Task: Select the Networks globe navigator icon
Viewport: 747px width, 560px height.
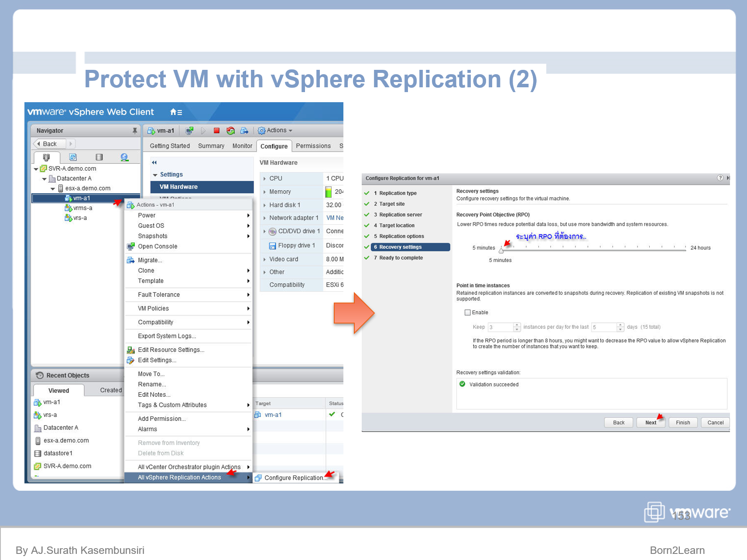Action: pos(124,157)
